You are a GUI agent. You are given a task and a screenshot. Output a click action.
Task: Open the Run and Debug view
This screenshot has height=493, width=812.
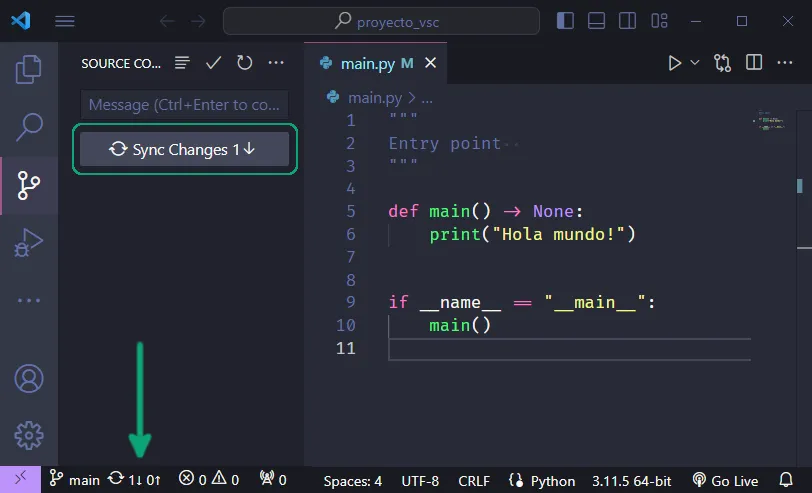(x=29, y=243)
